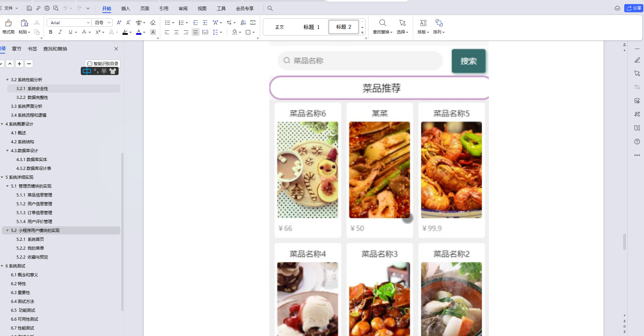Select the 格式刷 format painter tool
The image size is (644, 336).
pos(8,27)
